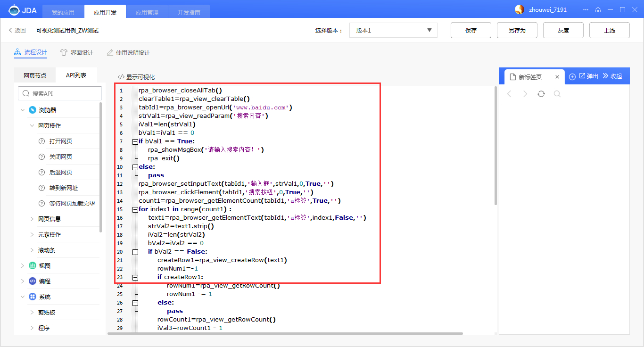Image resolution: width=644 pixels, height=347 pixels.
Task: Select the 新标签页 browser tab
Action: tap(534, 77)
